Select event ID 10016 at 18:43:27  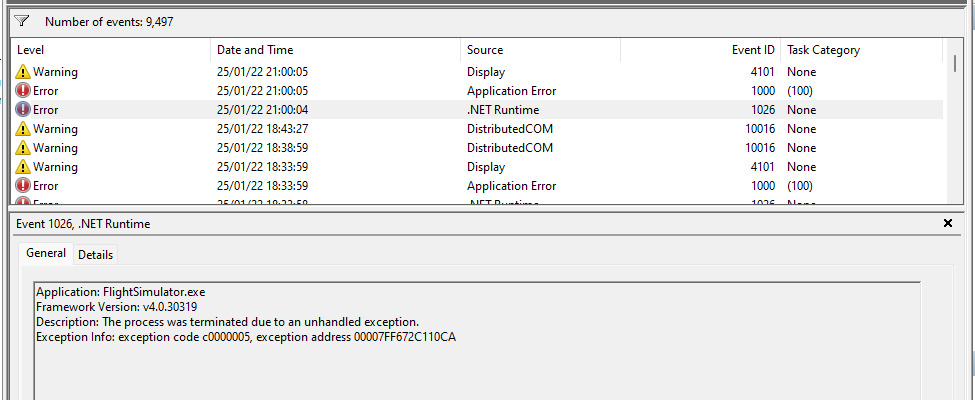pyautogui.click(x=759, y=129)
